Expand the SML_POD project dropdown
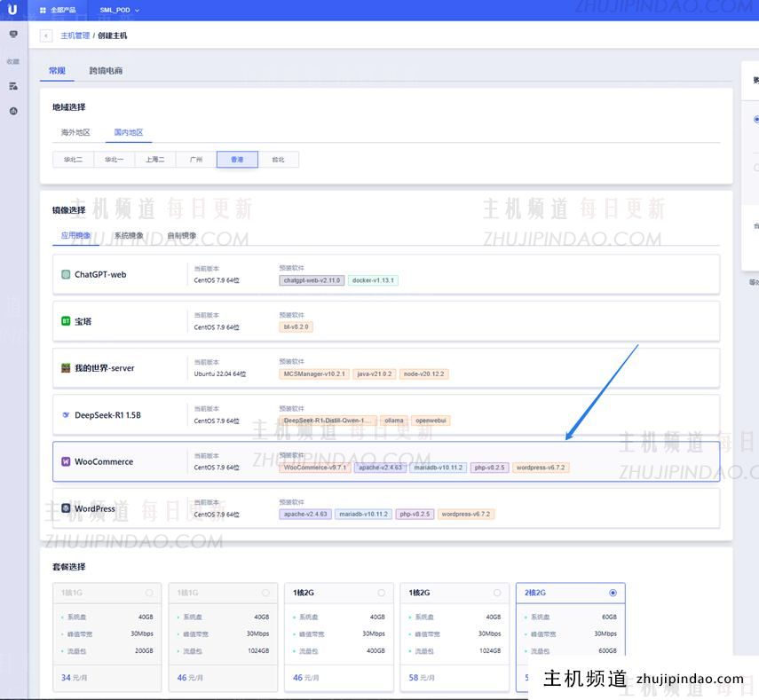 120,10
